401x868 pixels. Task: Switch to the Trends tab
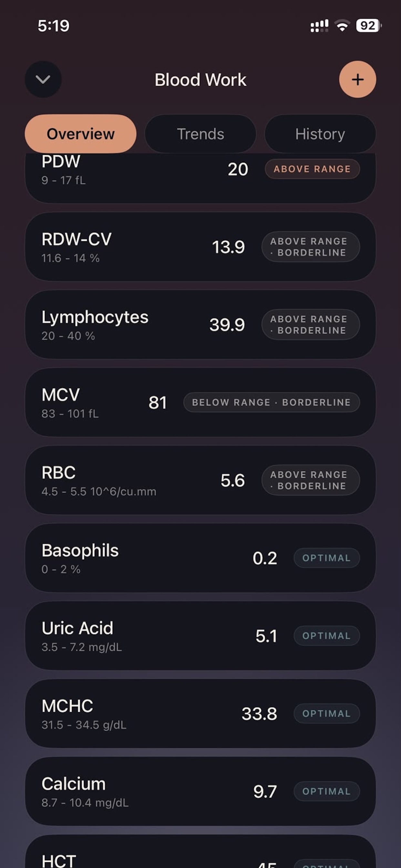(200, 134)
